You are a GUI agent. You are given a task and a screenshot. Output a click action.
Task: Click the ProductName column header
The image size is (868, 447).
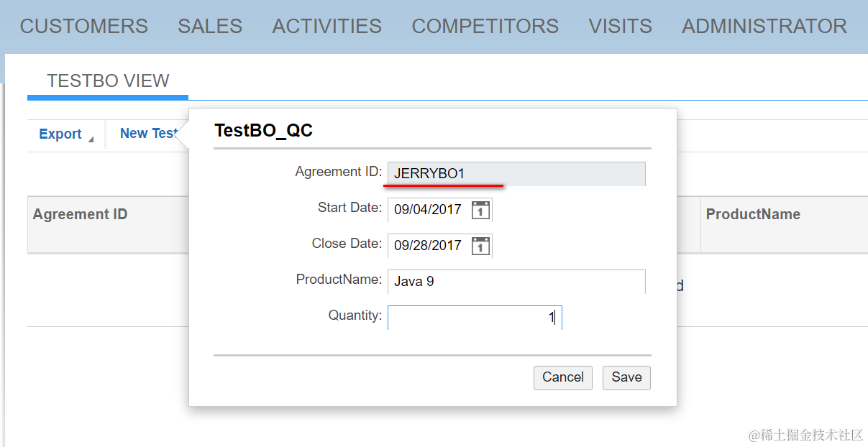click(x=753, y=215)
